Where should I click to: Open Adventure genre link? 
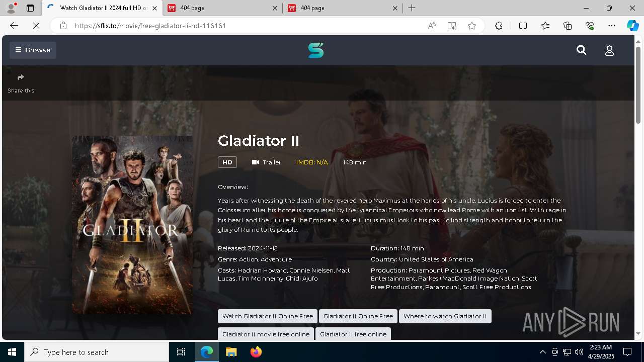tap(276, 259)
